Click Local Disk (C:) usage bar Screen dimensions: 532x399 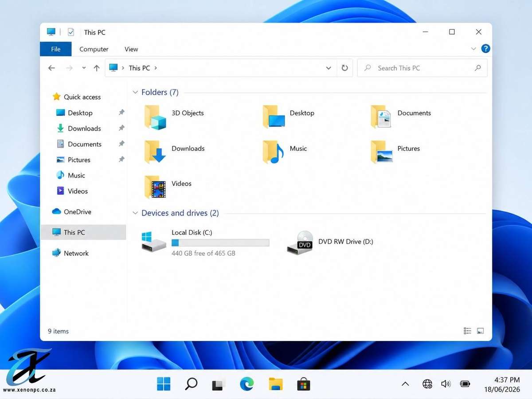click(x=220, y=243)
